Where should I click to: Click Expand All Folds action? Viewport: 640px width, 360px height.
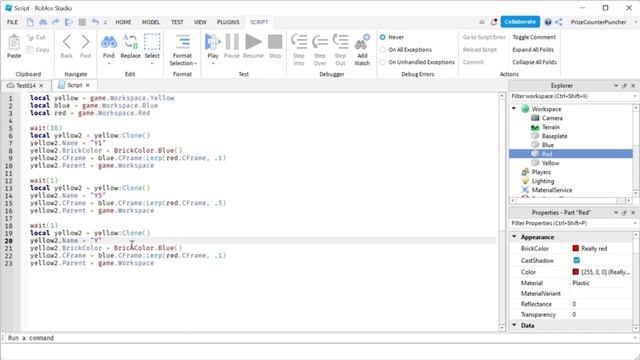(533, 50)
